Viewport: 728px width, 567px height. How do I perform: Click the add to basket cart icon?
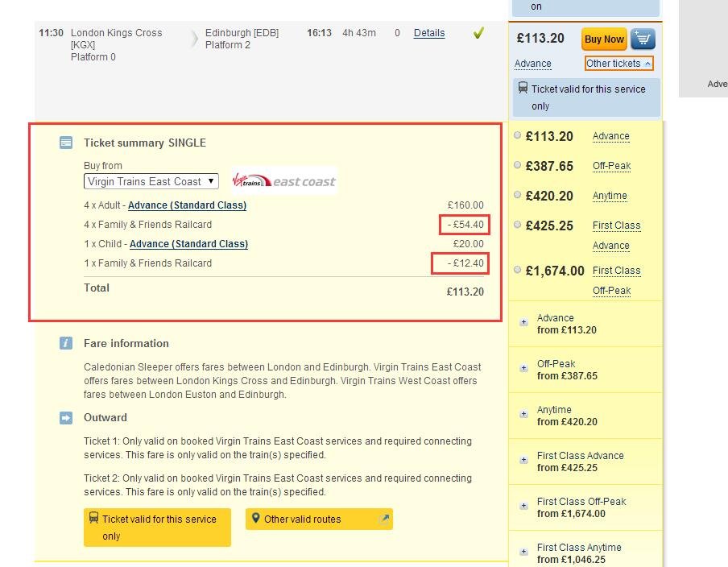tap(643, 39)
